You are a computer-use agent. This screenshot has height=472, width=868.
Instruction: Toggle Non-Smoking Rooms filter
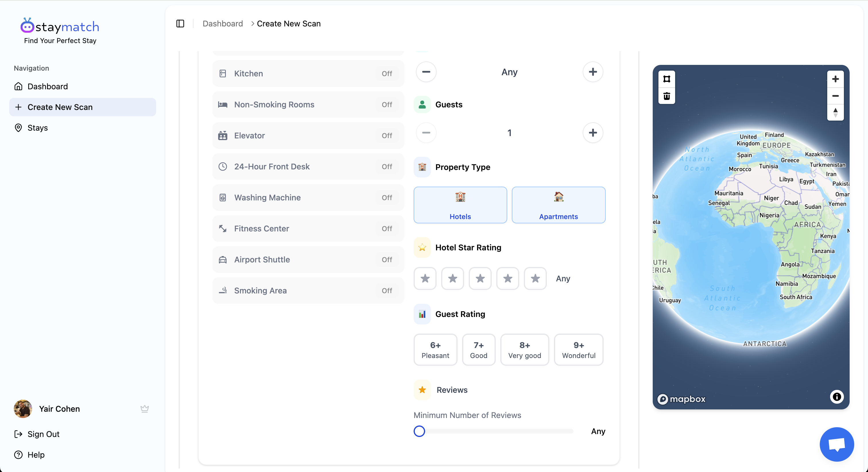point(308,104)
